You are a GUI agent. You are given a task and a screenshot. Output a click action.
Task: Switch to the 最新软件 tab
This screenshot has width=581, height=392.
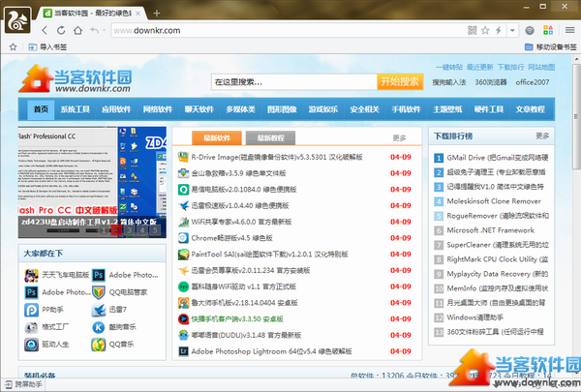(x=217, y=138)
